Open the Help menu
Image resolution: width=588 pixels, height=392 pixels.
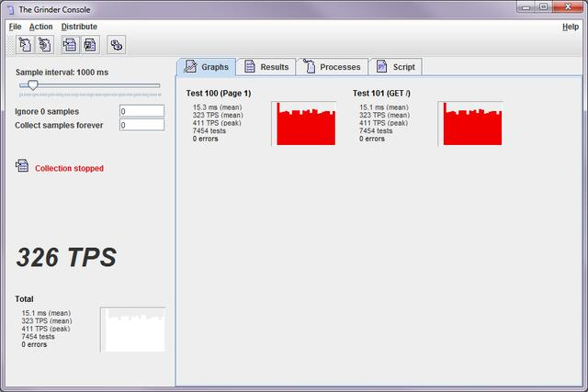[570, 27]
